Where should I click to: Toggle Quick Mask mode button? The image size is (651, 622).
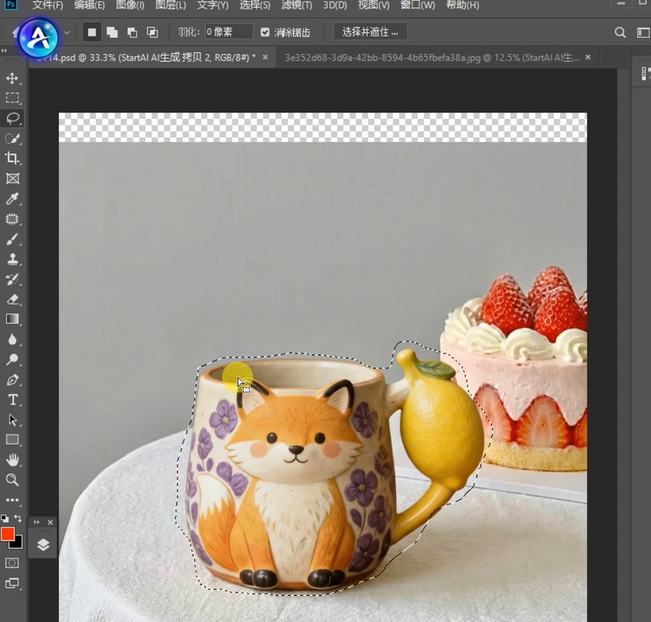point(12,563)
